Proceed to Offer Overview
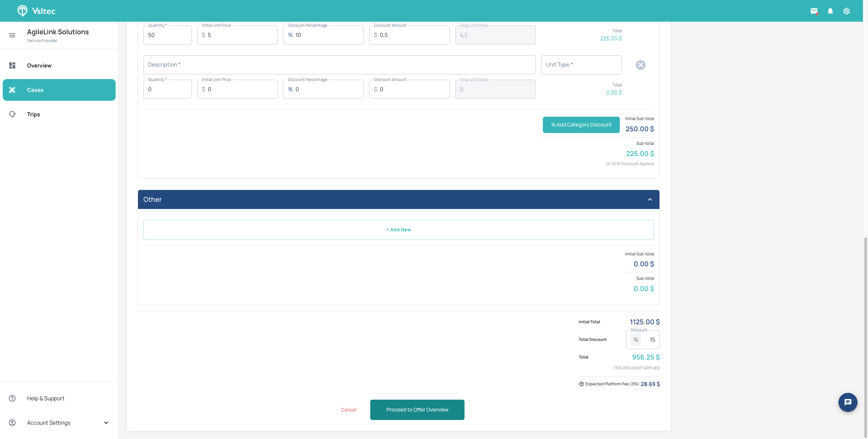Viewport: 868px width, 439px height. pyautogui.click(x=417, y=410)
